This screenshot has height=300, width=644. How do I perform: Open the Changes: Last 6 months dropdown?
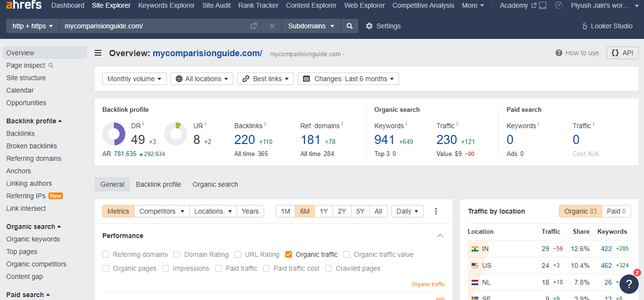[x=348, y=79]
